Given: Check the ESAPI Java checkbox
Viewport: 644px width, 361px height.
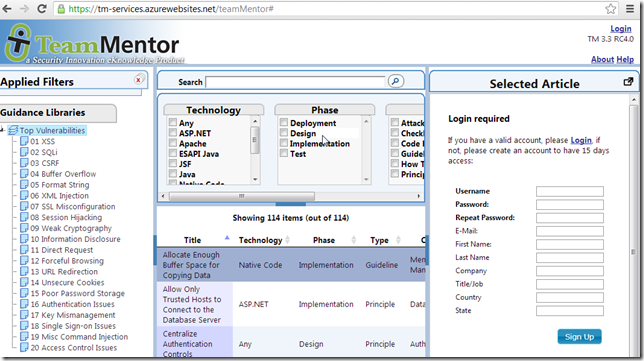Looking at the screenshot, I should [x=173, y=153].
